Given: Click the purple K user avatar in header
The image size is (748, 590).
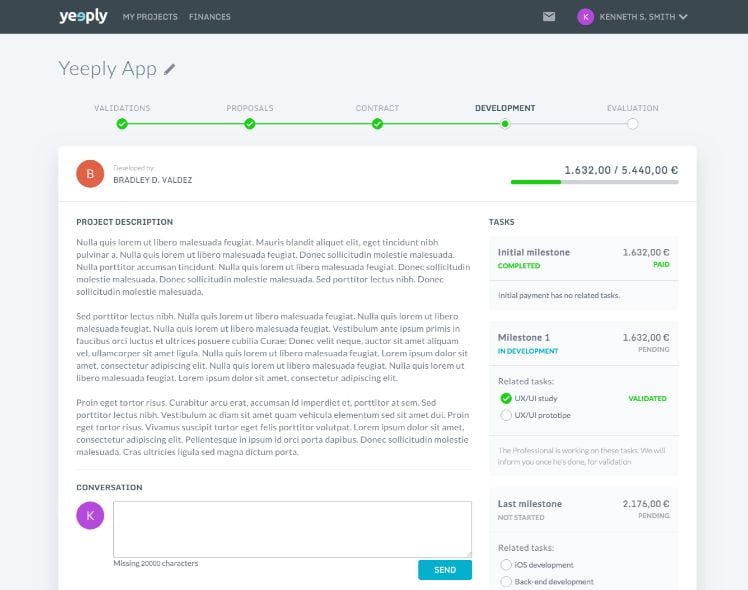Looking at the screenshot, I should click(x=585, y=17).
